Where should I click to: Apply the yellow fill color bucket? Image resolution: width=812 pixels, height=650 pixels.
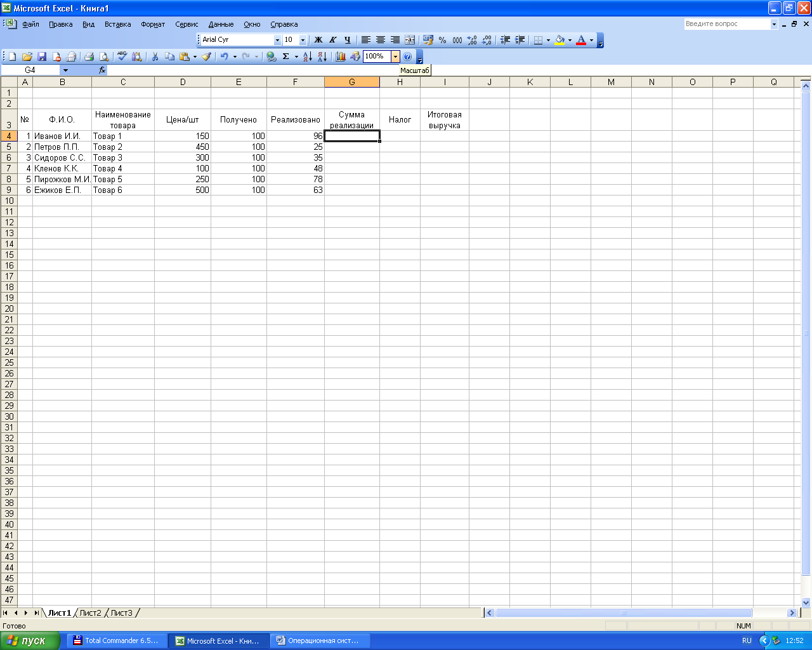point(559,40)
